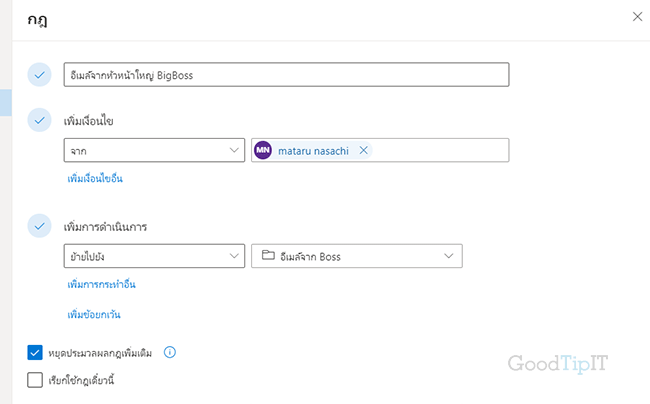Click the checkmark circle beside the rule name
Image resolution: width=650 pixels, height=404 pixels.
[x=39, y=75]
